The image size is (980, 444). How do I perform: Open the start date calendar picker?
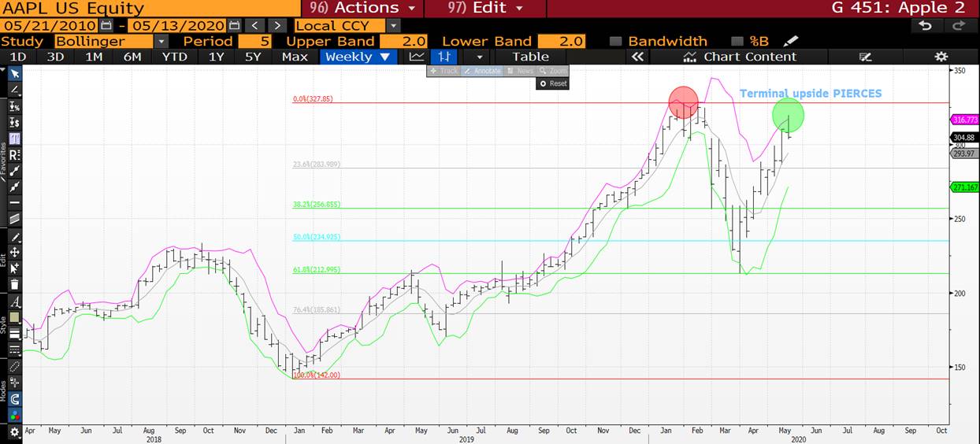click(107, 25)
